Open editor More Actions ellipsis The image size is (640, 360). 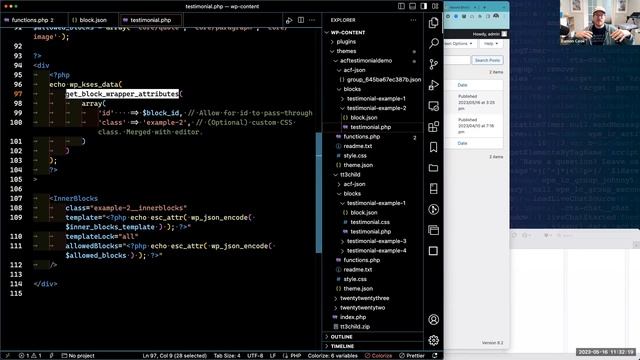312,20
